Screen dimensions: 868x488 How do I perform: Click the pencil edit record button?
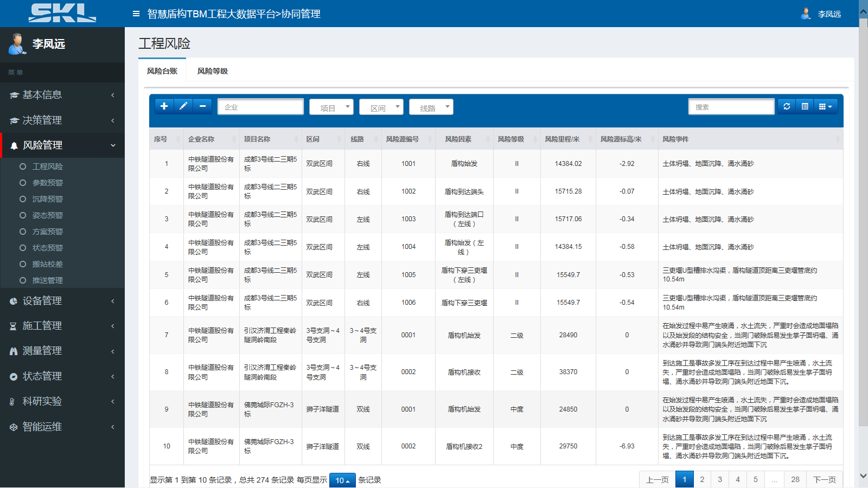click(x=183, y=106)
